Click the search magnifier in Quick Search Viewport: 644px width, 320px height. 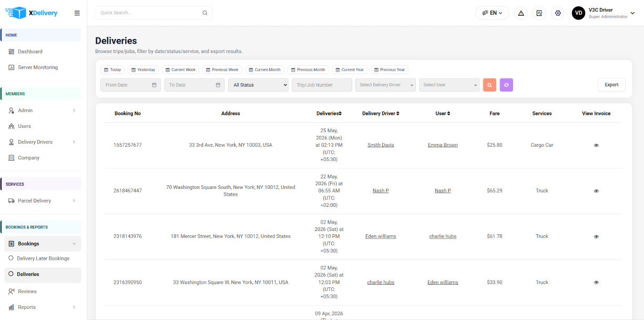tap(205, 13)
